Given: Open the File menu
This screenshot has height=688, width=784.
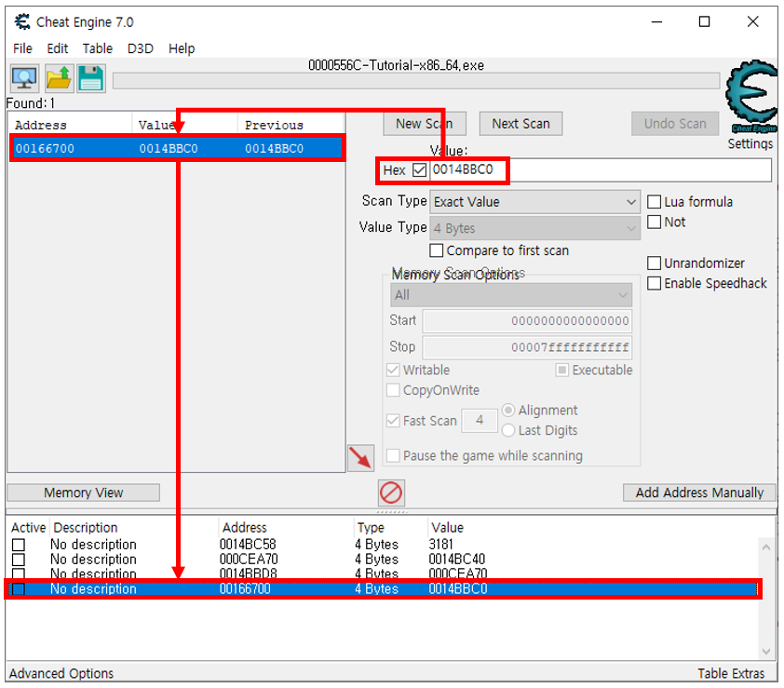Looking at the screenshot, I should click(x=22, y=49).
